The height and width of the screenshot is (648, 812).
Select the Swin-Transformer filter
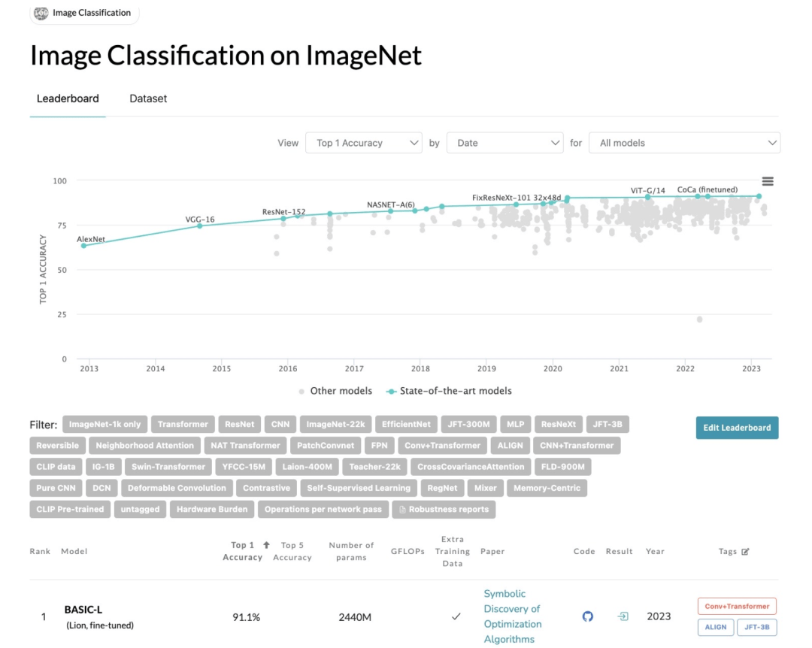point(168,467)
